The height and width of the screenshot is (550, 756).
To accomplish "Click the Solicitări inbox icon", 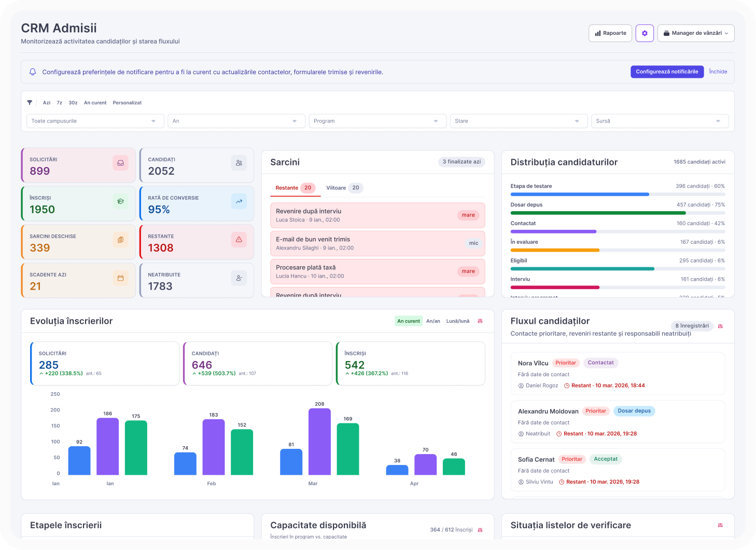I will coord(120,163).
